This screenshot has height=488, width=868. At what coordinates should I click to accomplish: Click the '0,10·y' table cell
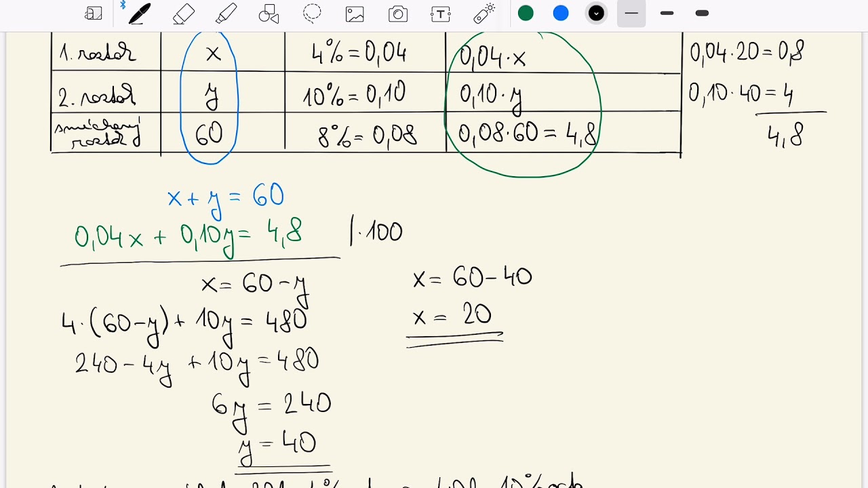(491, 97)
